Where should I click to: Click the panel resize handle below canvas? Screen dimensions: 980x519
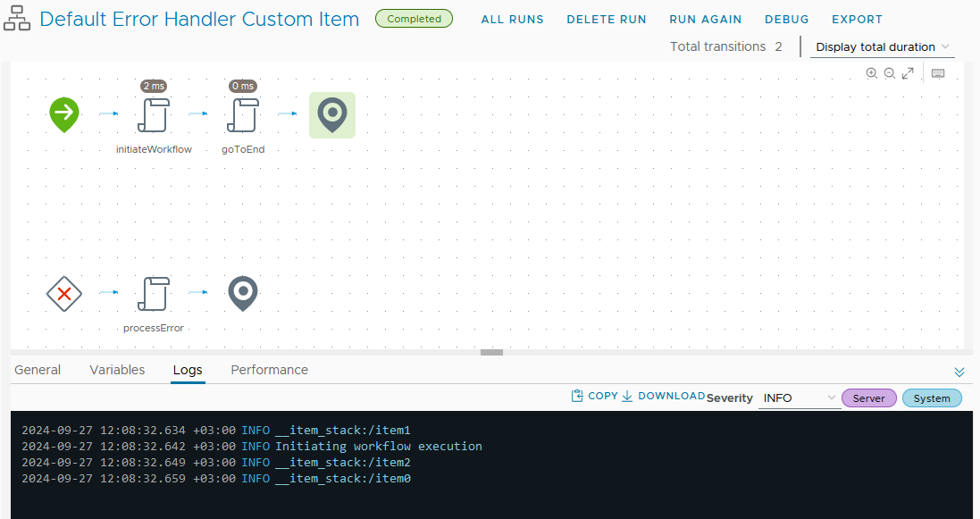point(492,352)
